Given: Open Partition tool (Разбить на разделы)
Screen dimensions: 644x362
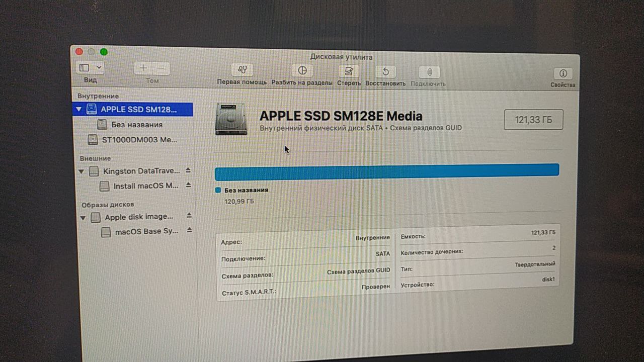Looking at the screenshot, I should [x=302, y=71].
